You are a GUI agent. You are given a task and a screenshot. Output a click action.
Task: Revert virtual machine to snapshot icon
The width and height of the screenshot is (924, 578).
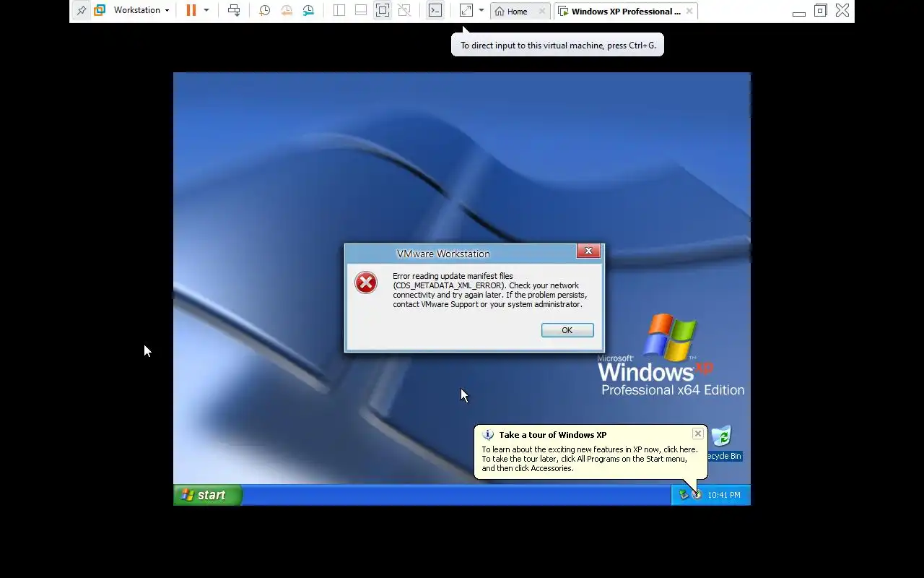coord(287,11)
